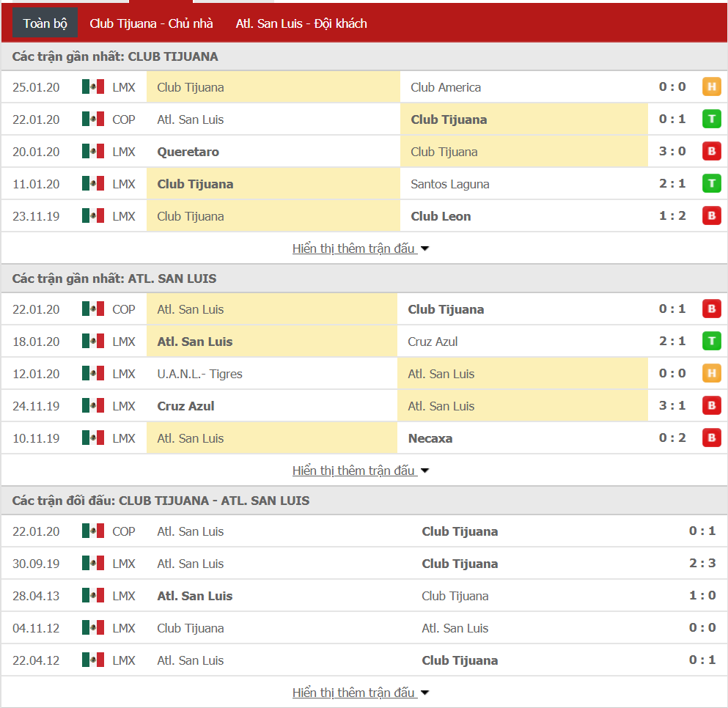Screen dimensions: 728x708
Task: Click the B loss badge on 24.11.19 Cruz Azul row
Action: (711, 406)
